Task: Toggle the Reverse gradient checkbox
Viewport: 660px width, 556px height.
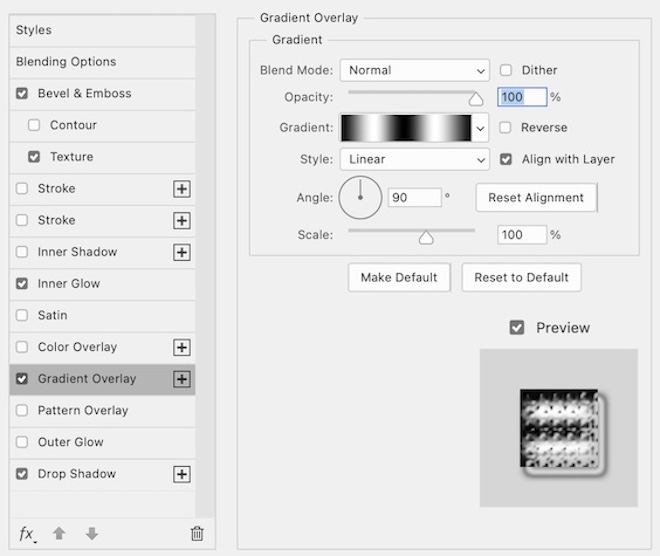Action: pos(506,128)
